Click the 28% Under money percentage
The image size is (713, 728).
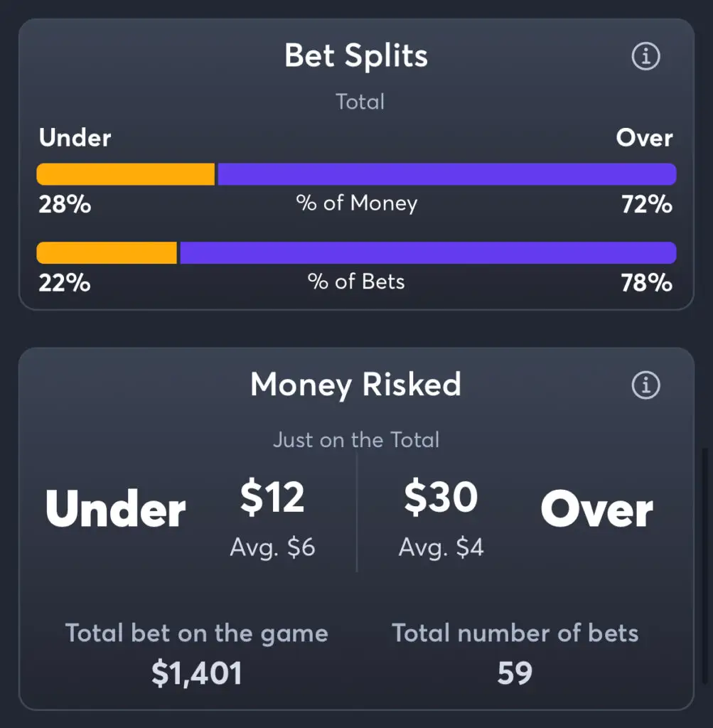pos(65,204)
